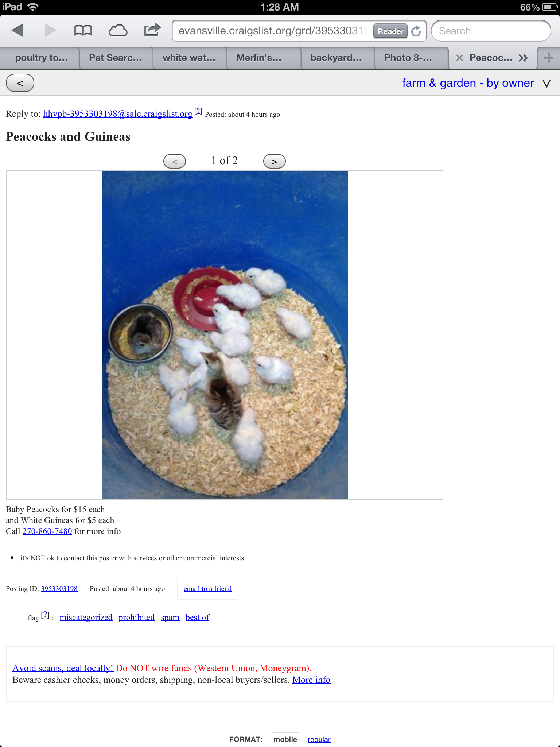Show more tabs with double chevron
This screenshot has width=560, height=747.
point(523,58)
